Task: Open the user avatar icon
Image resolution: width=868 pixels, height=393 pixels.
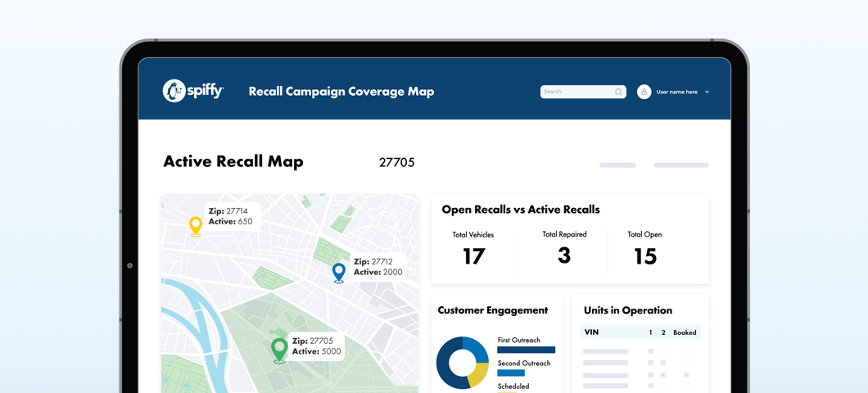Action: (x=644, y=92)
